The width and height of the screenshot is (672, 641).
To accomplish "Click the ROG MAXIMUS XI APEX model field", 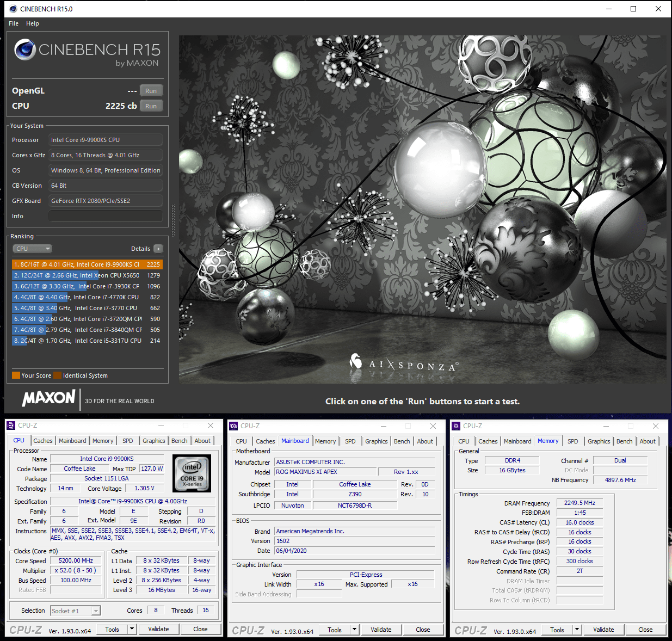I will 325,472.
